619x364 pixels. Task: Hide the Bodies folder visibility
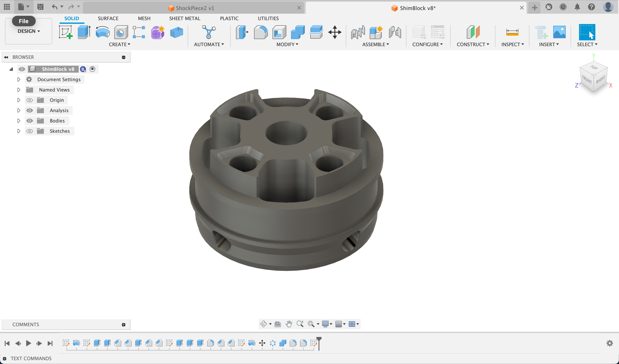click(30, 121)
